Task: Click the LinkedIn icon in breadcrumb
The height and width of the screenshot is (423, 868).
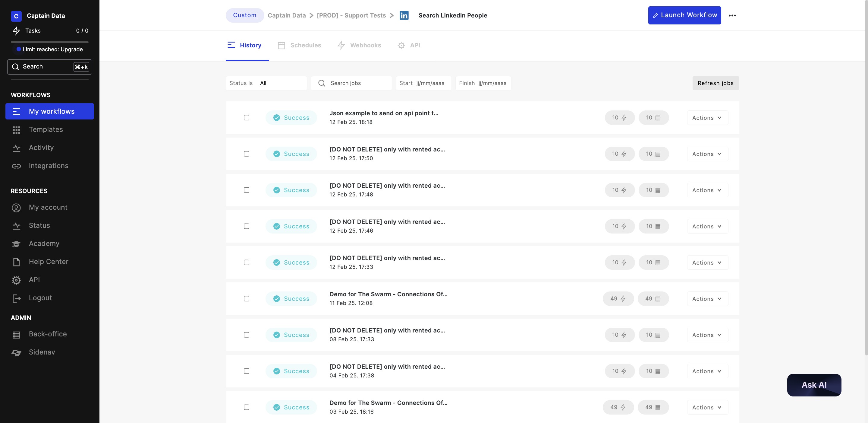Action: [404, 15]
